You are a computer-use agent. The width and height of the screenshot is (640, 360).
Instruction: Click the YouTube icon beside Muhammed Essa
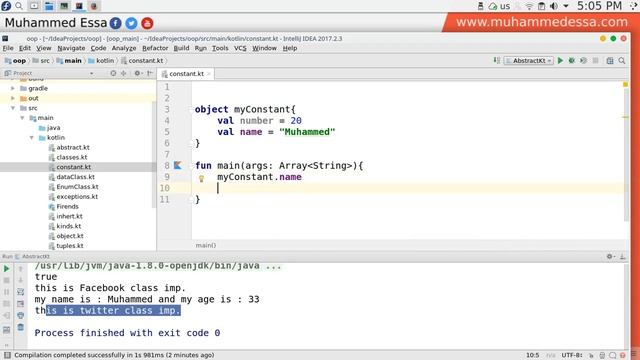point(147,23)
